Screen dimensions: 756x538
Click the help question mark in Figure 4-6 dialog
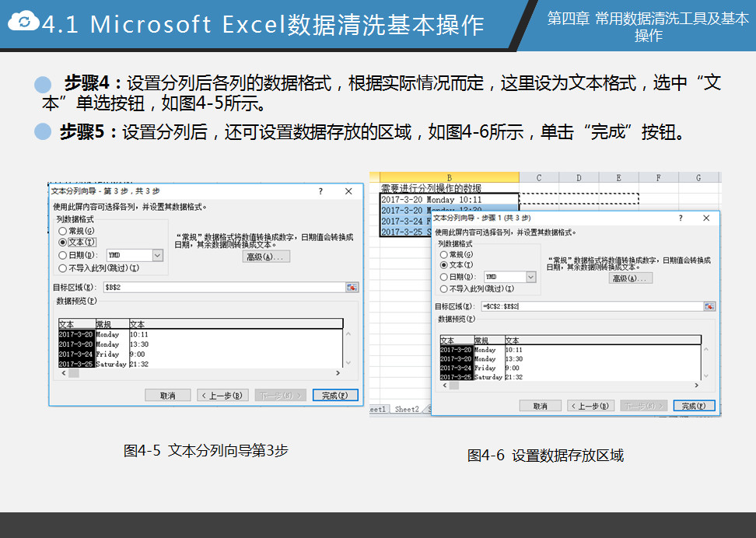coord(681,218)
